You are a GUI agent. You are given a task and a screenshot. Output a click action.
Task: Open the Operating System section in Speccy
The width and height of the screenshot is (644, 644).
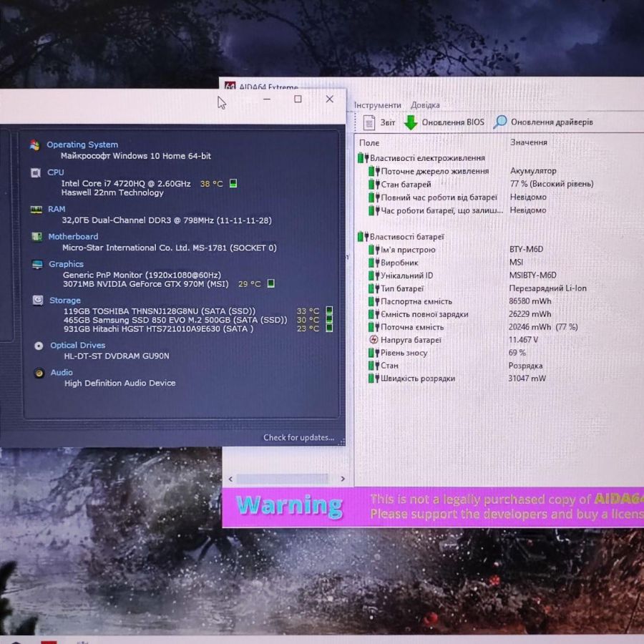coord(82,145)
